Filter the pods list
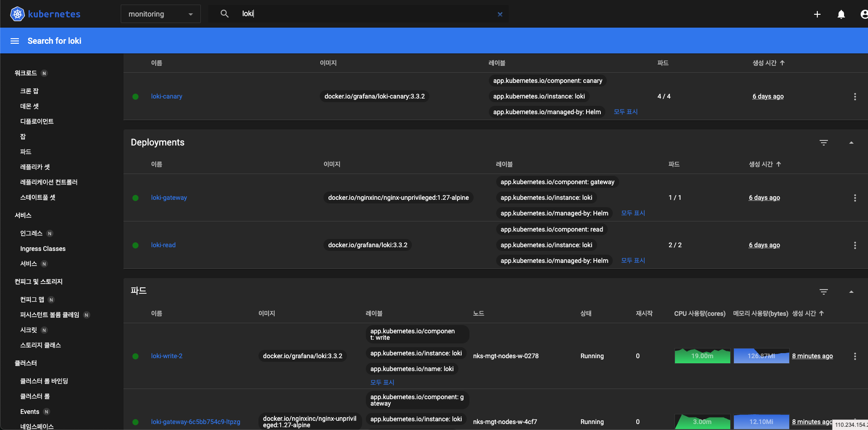The height and width of the screenshot is (430, 868). coord(824,291)
